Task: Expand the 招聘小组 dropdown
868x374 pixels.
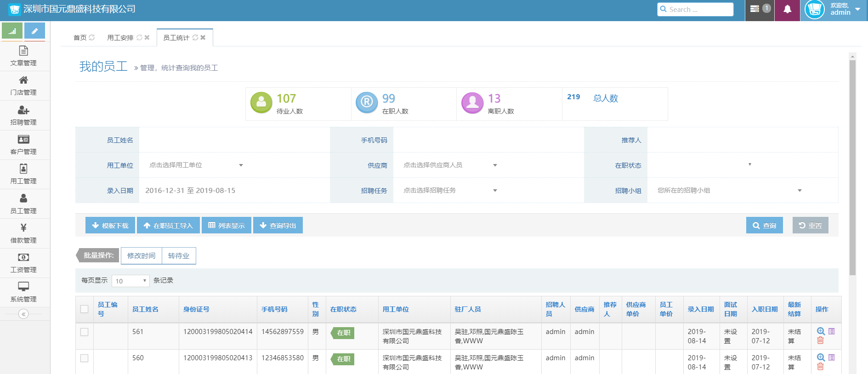Action: click(x=729, y=190)
